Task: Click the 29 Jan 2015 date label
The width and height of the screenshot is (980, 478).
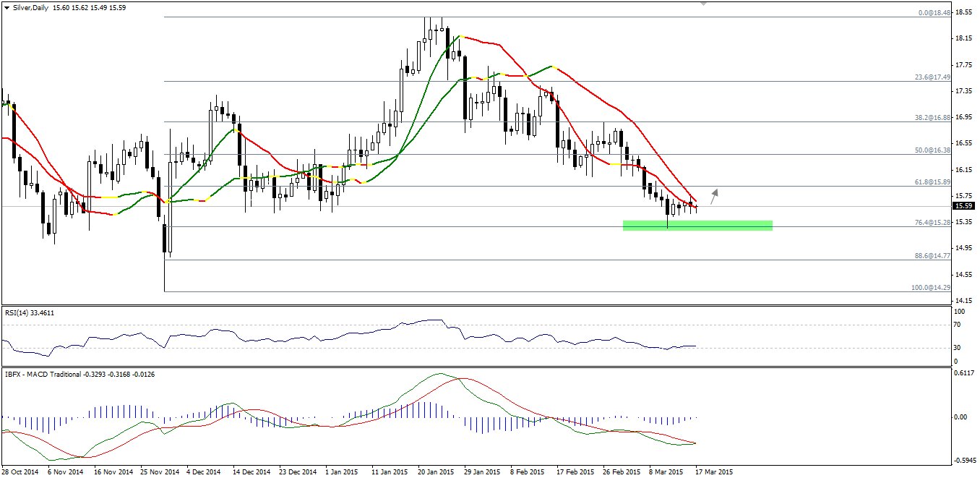Action: 482,471
